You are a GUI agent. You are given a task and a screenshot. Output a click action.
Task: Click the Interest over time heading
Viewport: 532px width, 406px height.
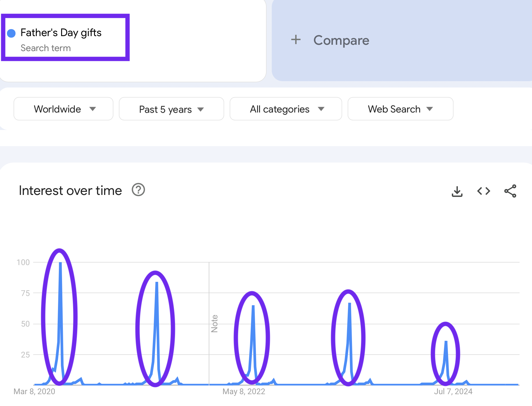(x=70, y=191)
